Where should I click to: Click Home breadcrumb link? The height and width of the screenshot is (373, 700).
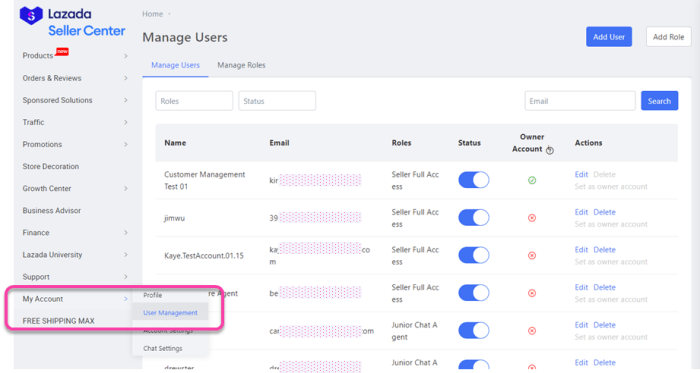[153, 14]
